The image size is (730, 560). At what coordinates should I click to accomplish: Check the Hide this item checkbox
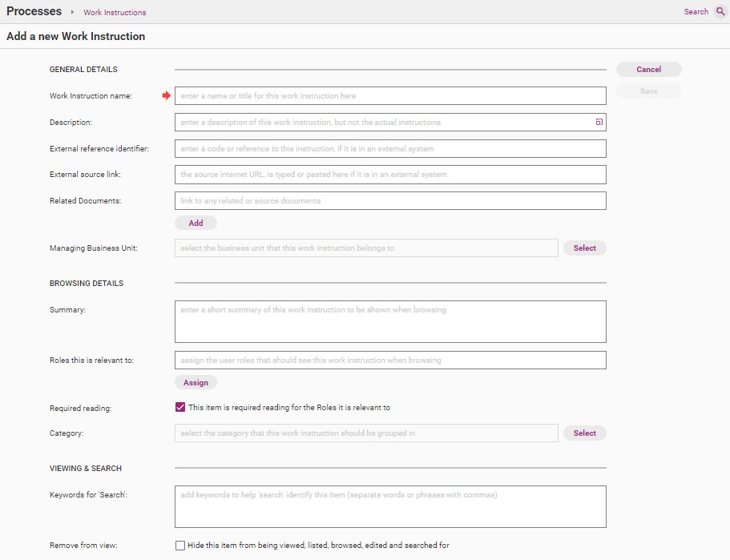180,546
